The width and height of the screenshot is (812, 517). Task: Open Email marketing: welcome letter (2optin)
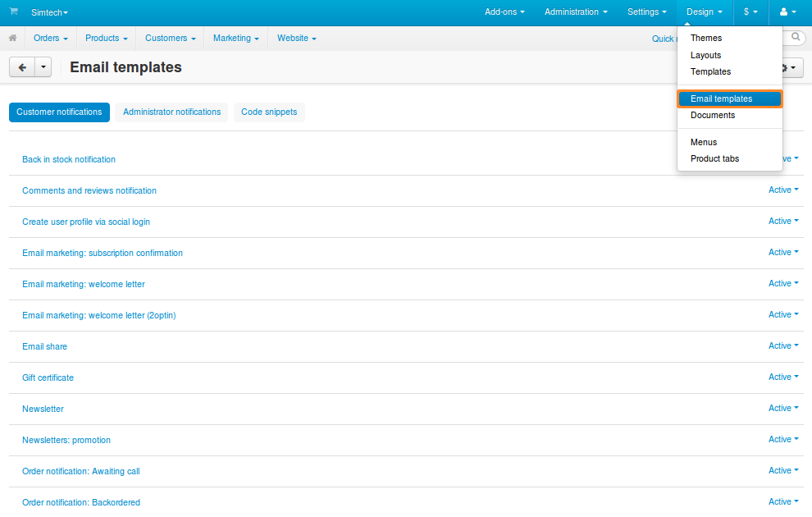(x=99, y=315)
